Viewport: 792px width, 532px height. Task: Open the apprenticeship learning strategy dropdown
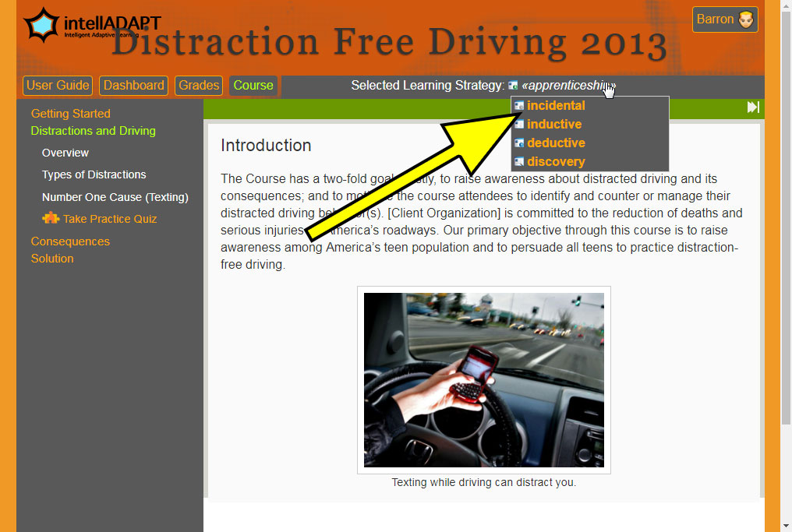coord(568,86)
